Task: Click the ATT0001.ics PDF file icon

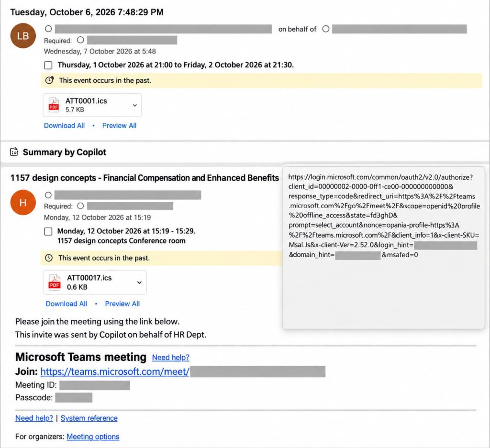Action: pos(54,105)
